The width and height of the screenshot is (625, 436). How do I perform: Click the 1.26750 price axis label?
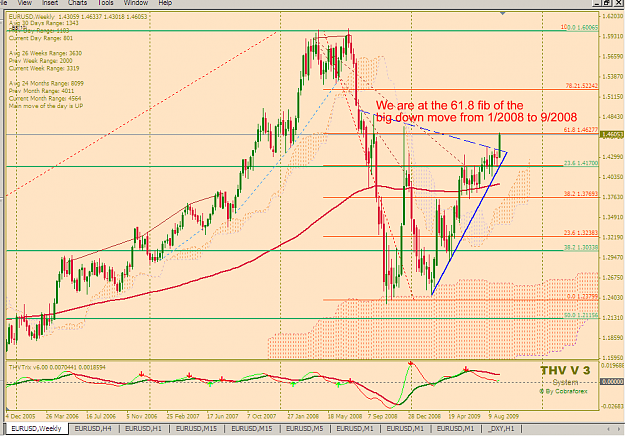[612, 277]
